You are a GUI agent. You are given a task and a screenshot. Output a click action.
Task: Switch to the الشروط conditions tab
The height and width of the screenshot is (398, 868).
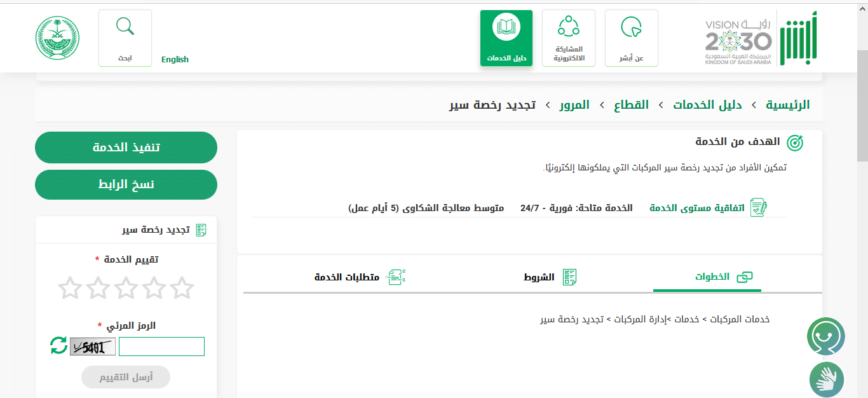(x=550, y=277)
